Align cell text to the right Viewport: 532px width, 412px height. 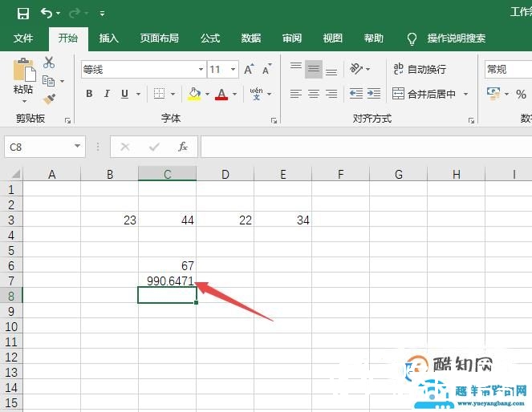pyautogui.click(x=331, y=94)
